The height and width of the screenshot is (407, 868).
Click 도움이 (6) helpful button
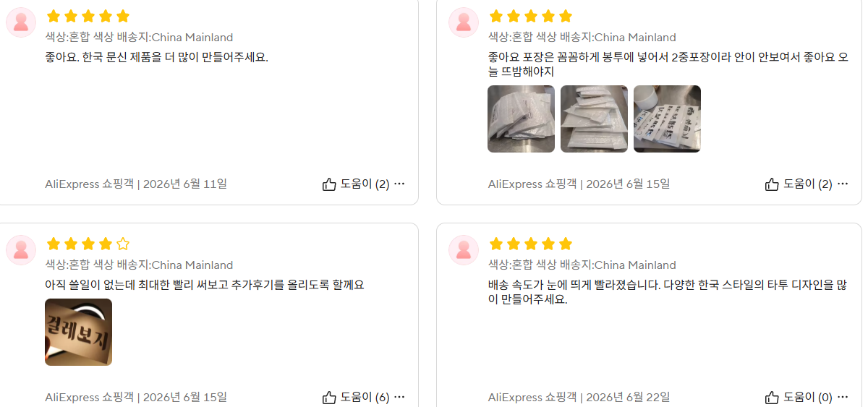coord(356,397)
